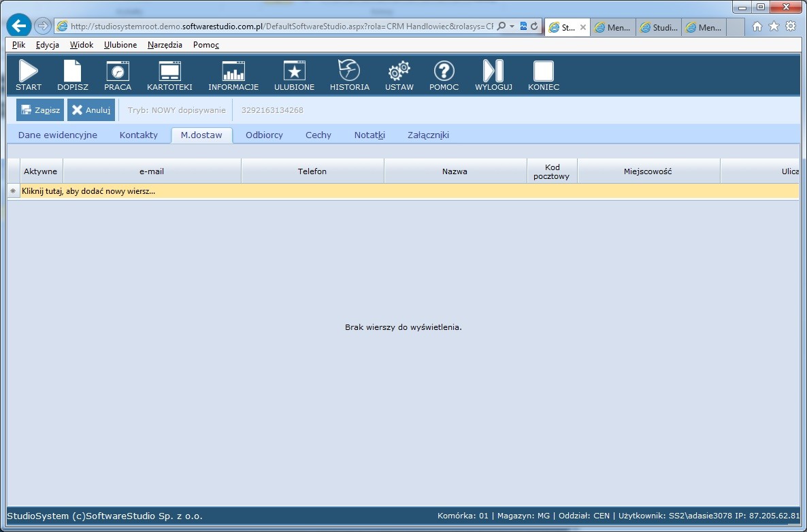
Task: Open KARTOTEKI from the toolbar
Action: tap(169, 71)
